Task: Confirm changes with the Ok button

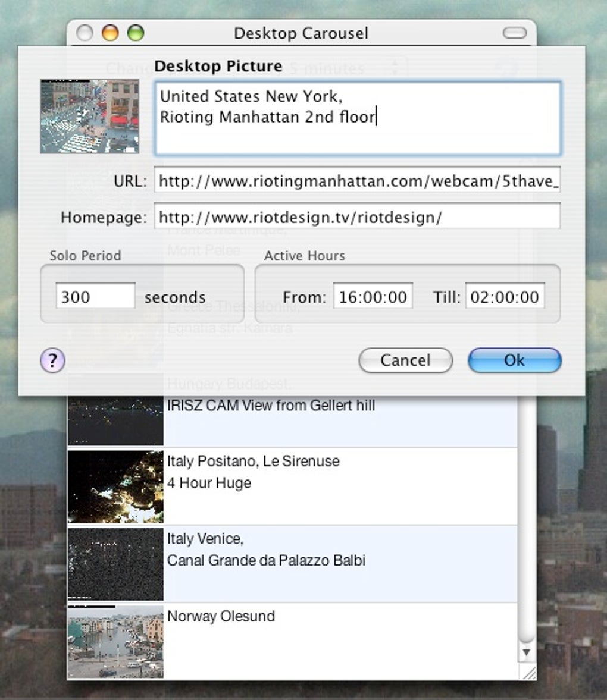Action: point(514,360)
